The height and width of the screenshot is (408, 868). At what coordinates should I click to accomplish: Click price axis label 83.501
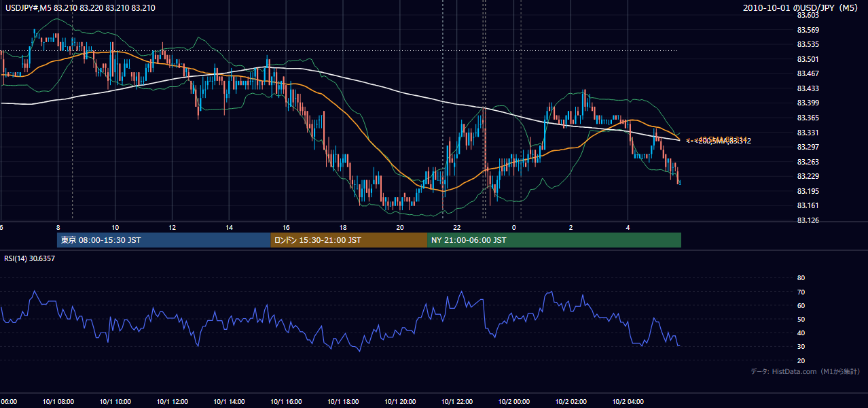(x=808, y=59)
